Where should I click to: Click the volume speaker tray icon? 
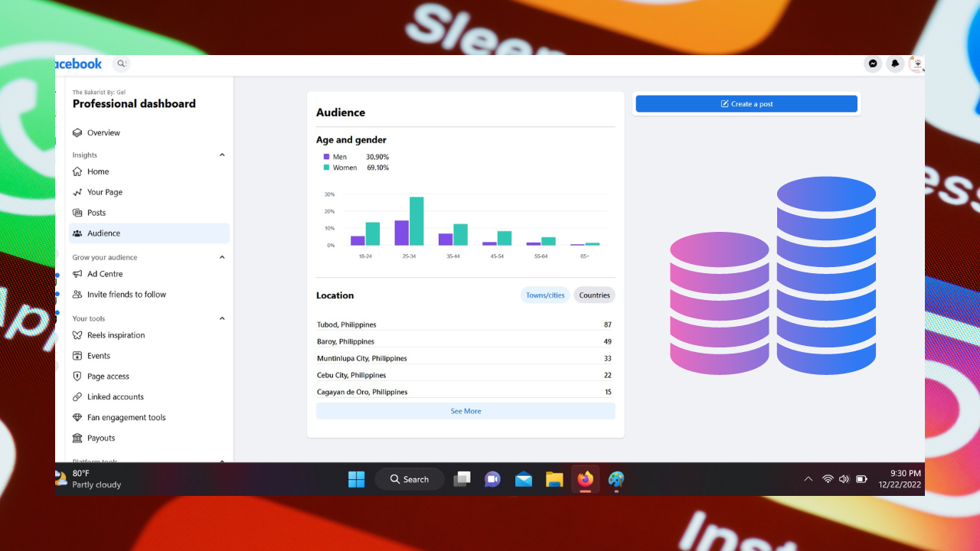(x=844, y=479)
